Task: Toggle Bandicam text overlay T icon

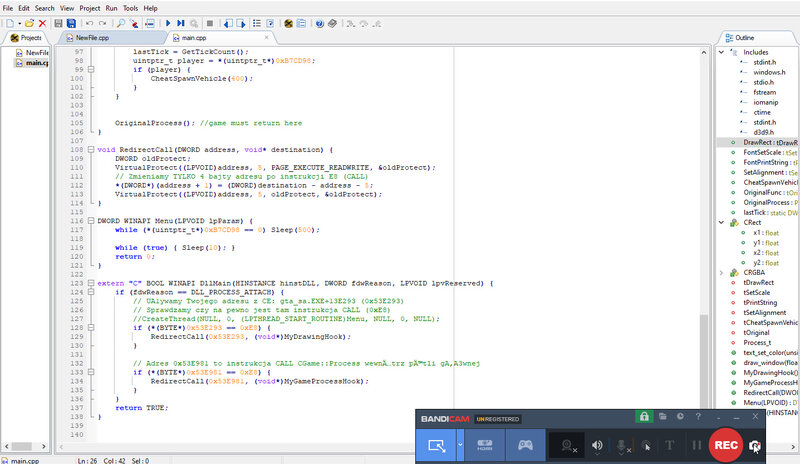Action: click(x=669, y=446)
